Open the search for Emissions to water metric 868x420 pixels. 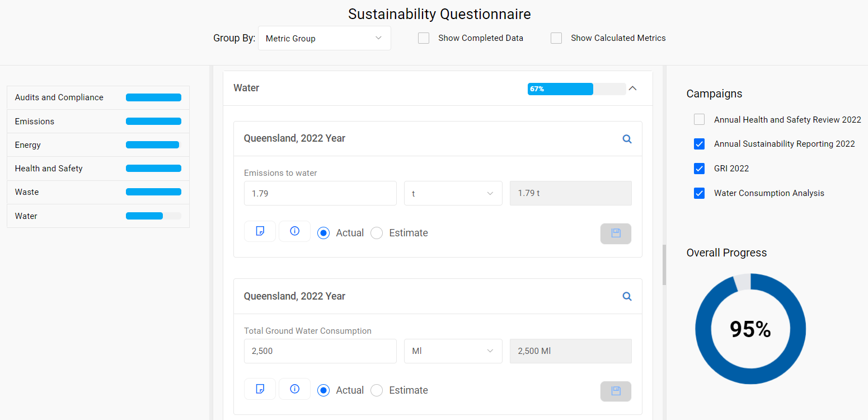coord(627,138)
